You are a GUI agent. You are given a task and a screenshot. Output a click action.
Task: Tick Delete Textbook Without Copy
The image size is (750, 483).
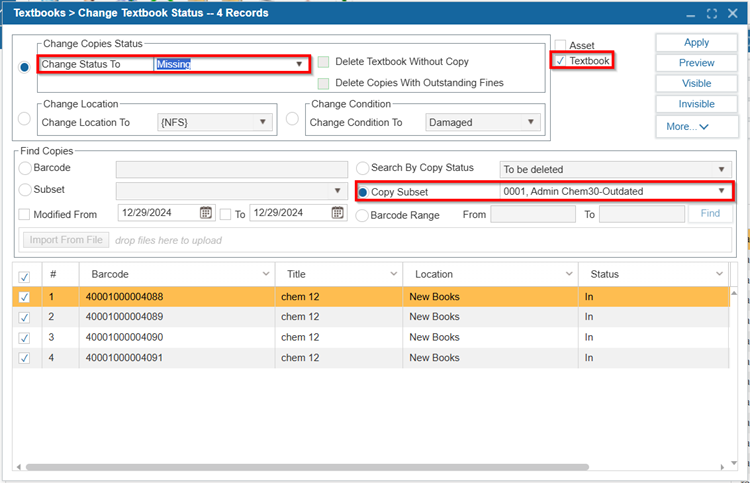tap(323, 62)
